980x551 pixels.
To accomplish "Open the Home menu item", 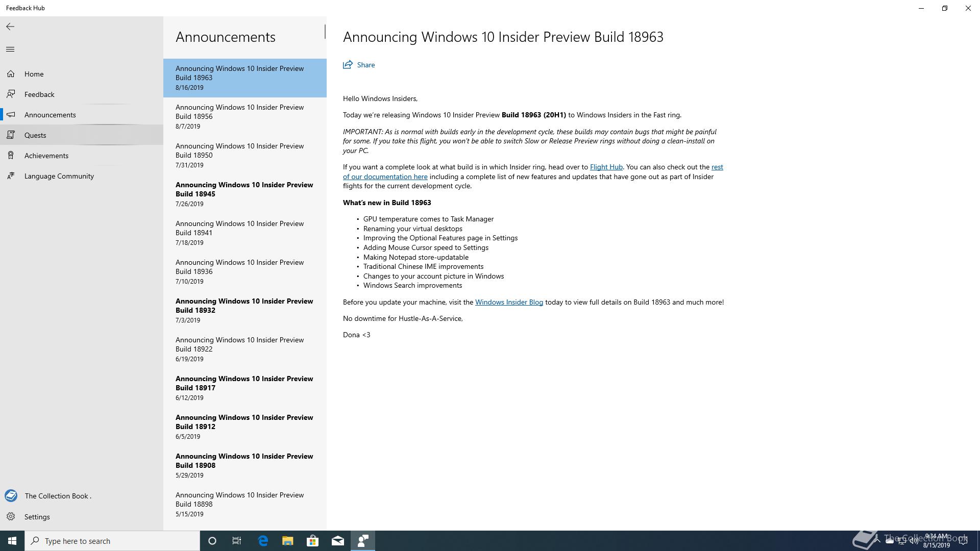I will [x=82, y=74].
